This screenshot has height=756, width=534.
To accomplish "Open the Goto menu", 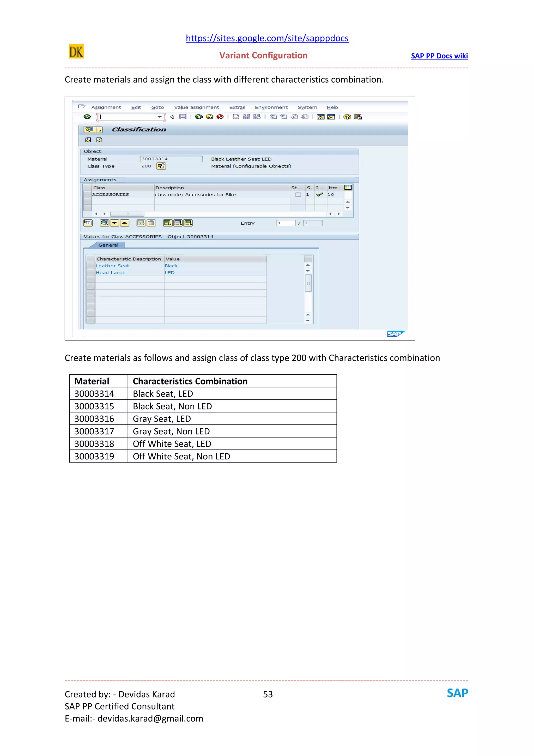I will pyautogui.click(x=157, y=107).
